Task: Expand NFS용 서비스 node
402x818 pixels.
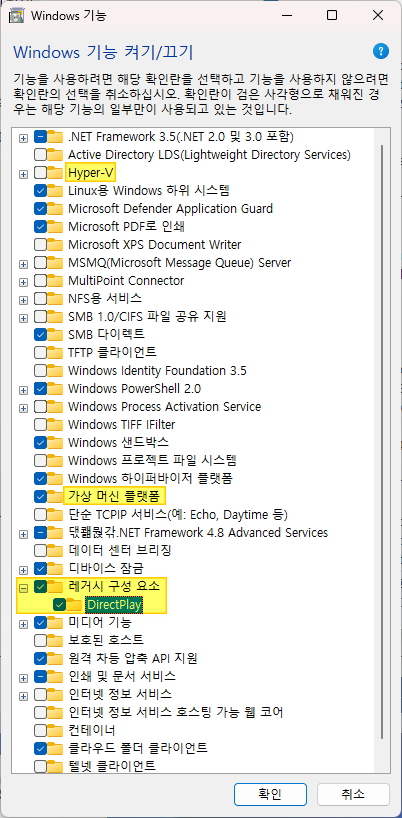Action: 23,299
